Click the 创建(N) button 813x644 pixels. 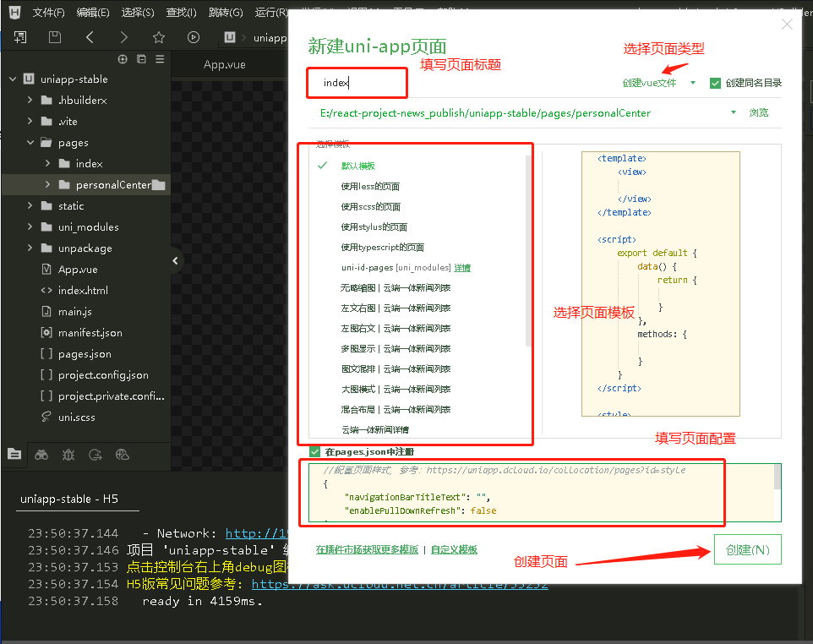click(747, 549)
